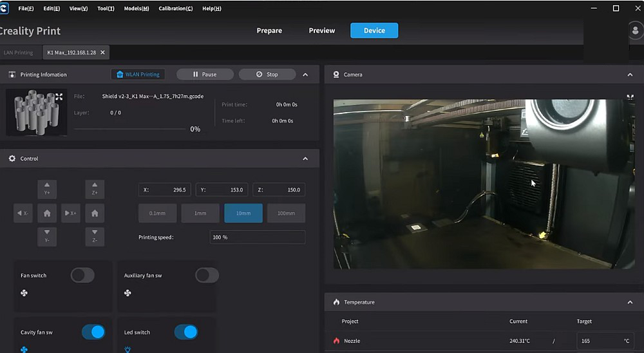Select 1mm movement step
This screenshot has height=353, width=644.
200,213
